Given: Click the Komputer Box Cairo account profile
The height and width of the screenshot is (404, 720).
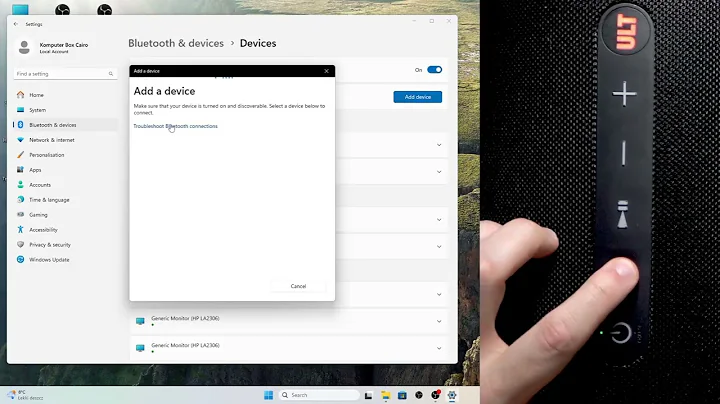Looking at the screenshot, I should point(53,48).
